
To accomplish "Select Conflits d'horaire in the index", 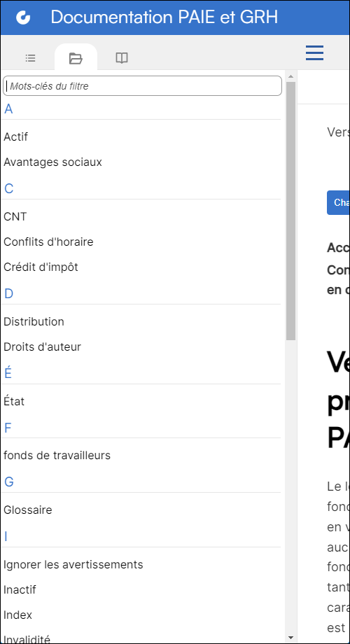I will [x=48, y=242].
